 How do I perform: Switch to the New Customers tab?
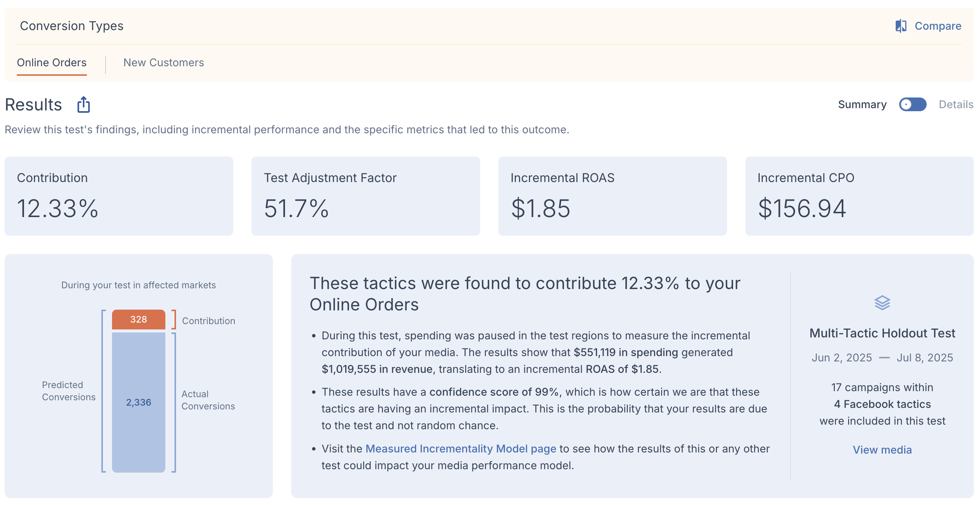point(164,62)
